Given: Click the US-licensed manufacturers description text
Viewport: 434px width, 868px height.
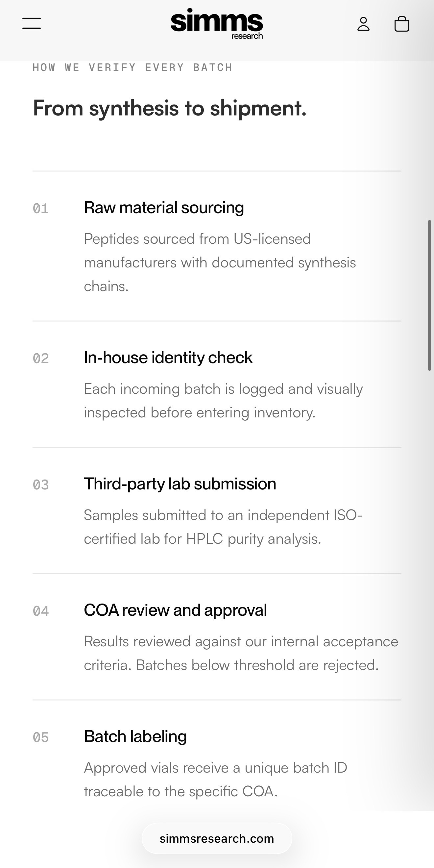Looking at the screenshot, I should tap(220, 262).
